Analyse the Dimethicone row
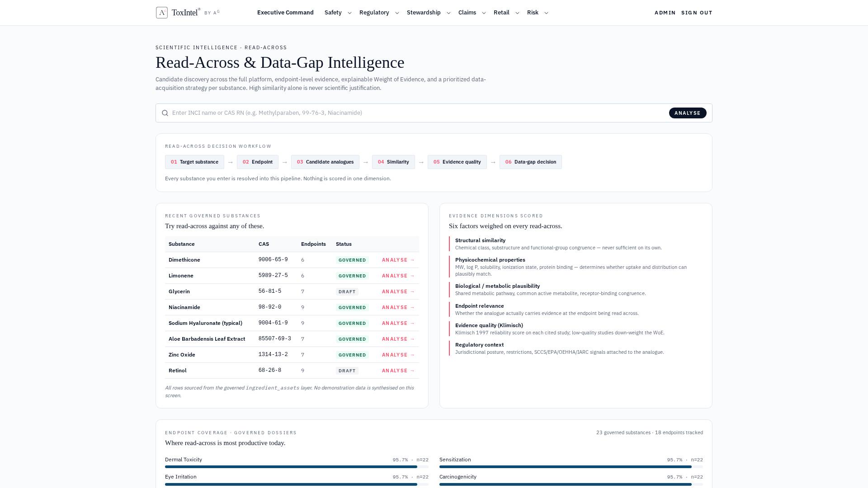 tap(398, 260)
